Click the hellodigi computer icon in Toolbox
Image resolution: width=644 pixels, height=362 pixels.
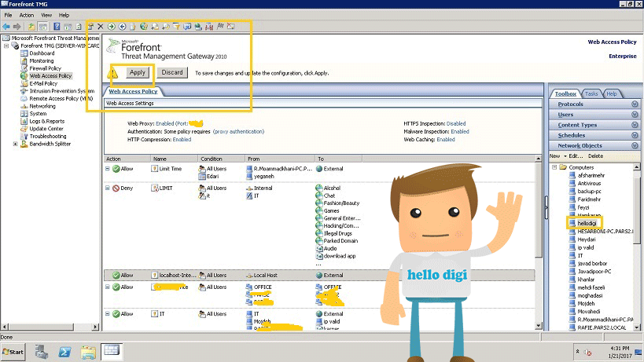coord(572,223)
